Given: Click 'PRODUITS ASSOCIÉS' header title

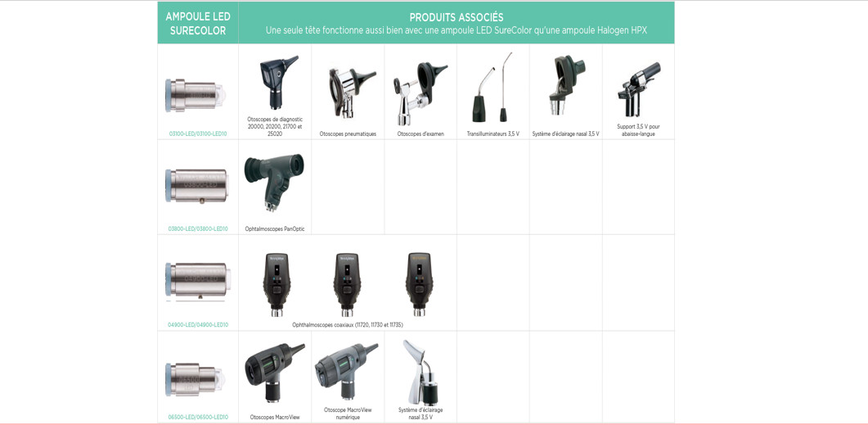Looking at the screenshot, I should click(x=456, y=18).
